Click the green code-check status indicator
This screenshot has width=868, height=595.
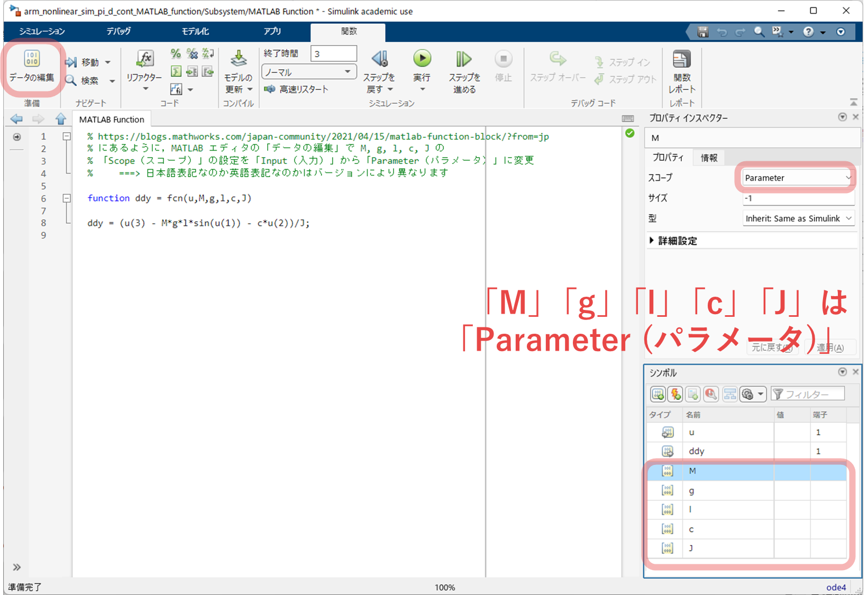tap(629, 133)
